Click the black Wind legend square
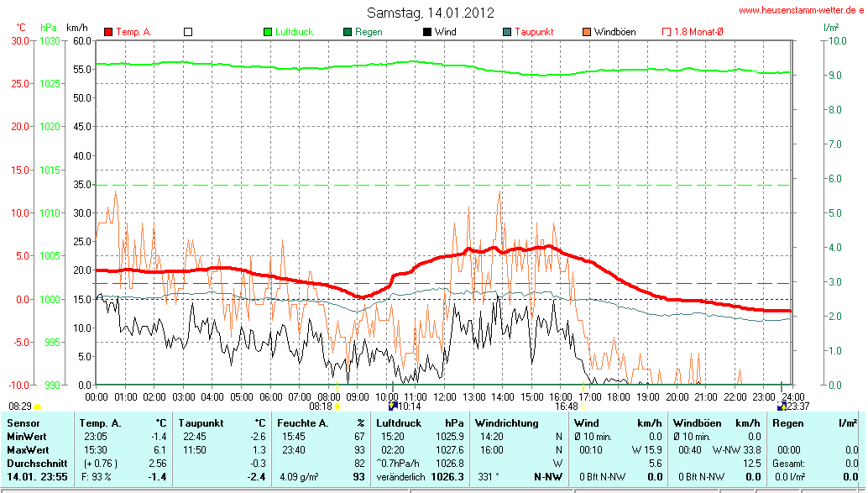 (x=427, y=32)
